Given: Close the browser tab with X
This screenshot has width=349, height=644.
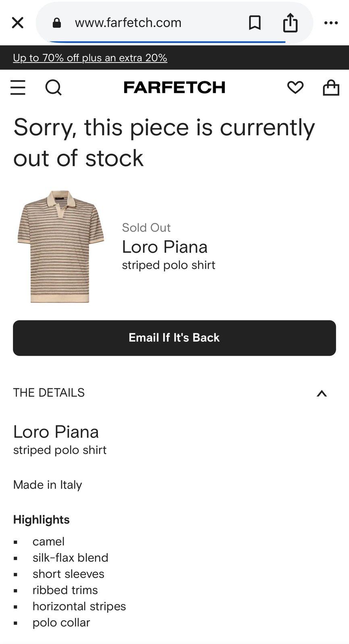Looking at the screenshot, I should click(18, 23).
